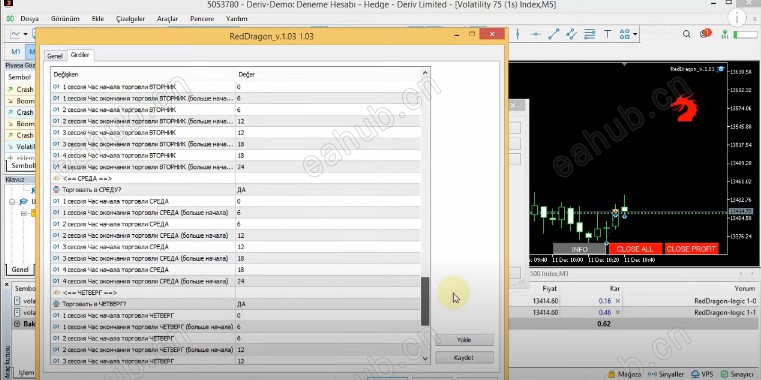Click the Kaydet button

pyautogui.click(x=464, y=358)
